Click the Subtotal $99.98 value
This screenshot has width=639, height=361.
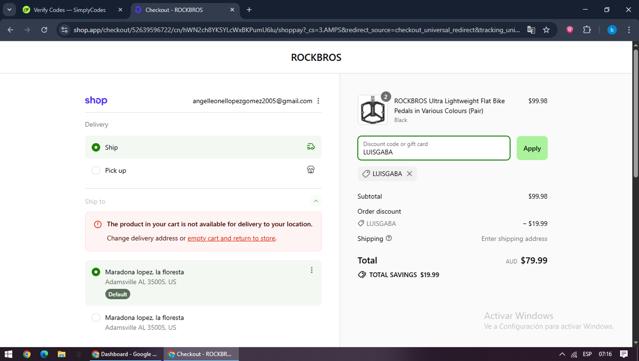pyautogui.click(x=538, y=196)
